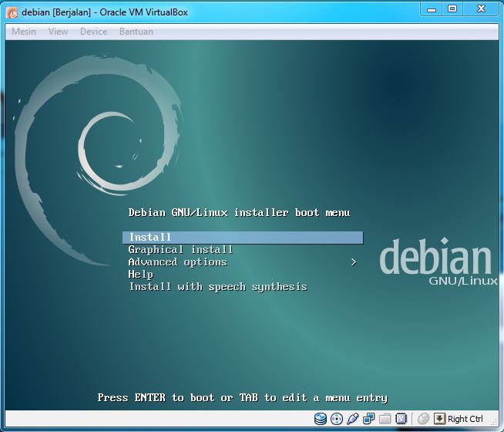Click the Right Ctrl host key label
Image resolution: width=504 pixels, height=432 pixels.
click(465, 419)
